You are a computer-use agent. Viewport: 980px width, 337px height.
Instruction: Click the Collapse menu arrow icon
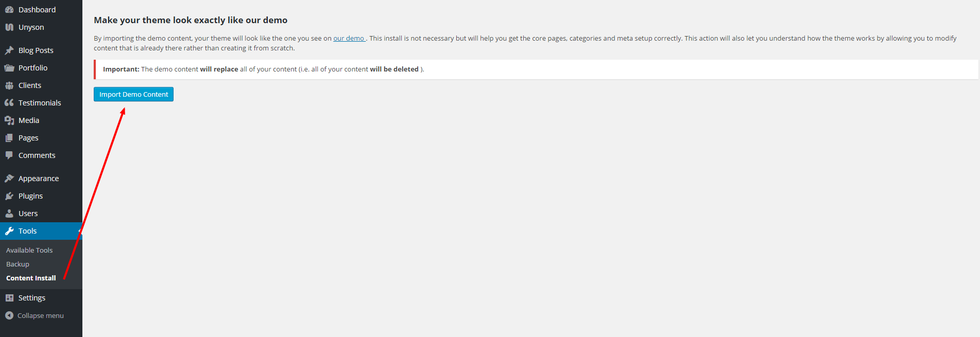tap(9, 315)
